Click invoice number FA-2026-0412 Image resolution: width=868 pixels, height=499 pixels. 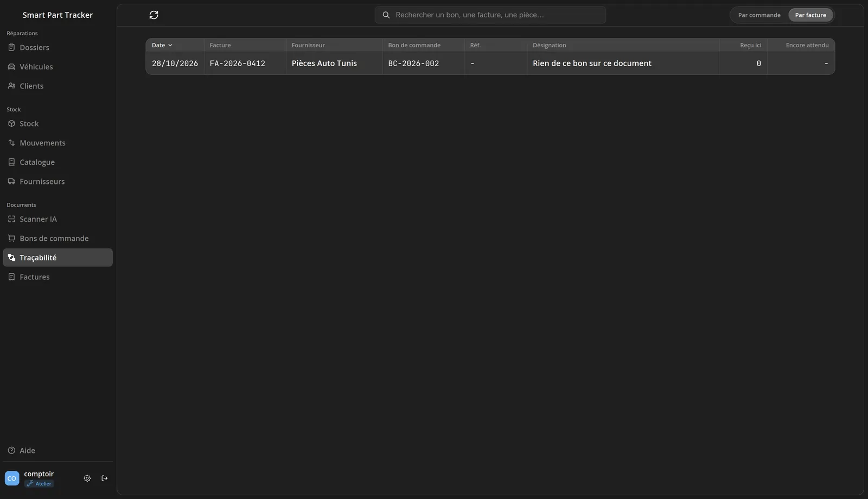pyautogui.click(x=238, y=63)
